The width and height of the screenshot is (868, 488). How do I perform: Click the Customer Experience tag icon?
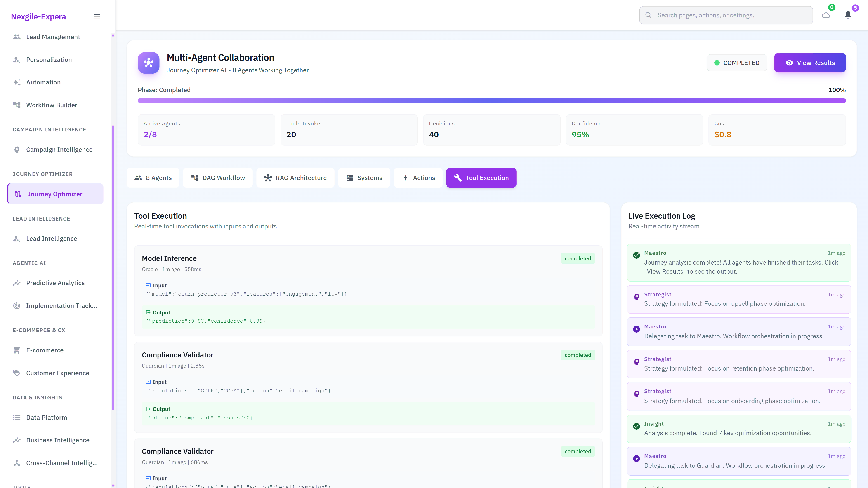17,373
